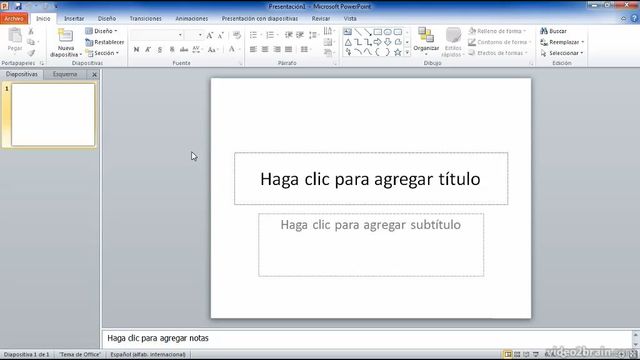640x360 pixels.
Task: Open the Presentación con diapositivas tab
Action: tap(260, 18)
